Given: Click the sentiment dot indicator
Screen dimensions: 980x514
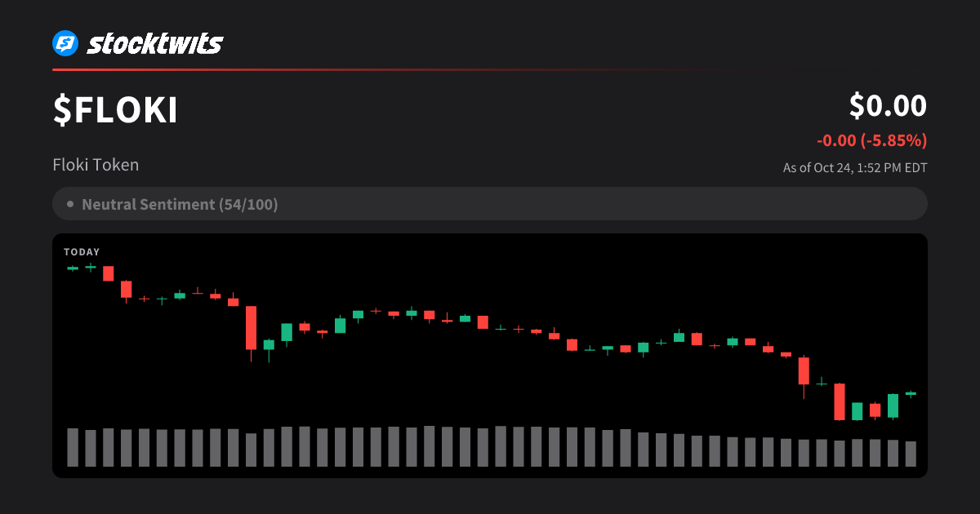Looking at the screenshot, I should [x=70, y=204].
